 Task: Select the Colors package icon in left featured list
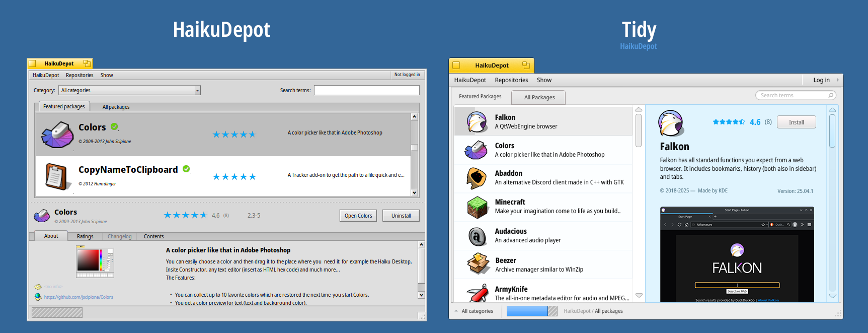click(57, 135)
